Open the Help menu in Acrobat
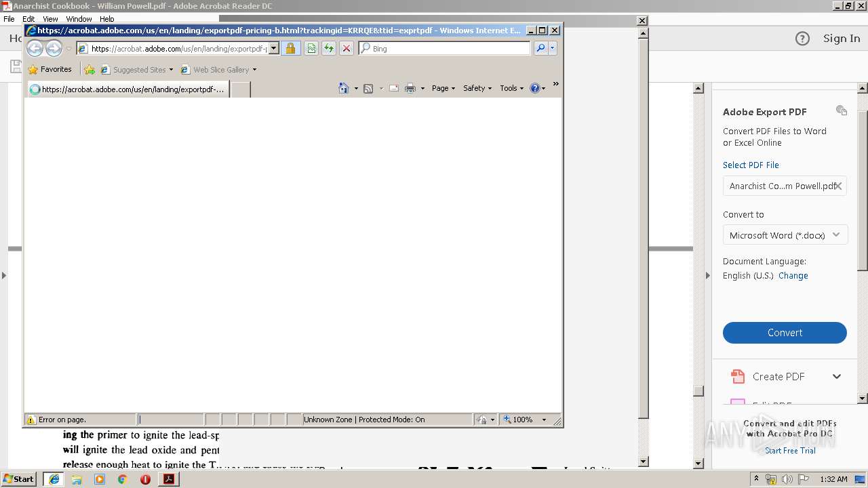 106,19
